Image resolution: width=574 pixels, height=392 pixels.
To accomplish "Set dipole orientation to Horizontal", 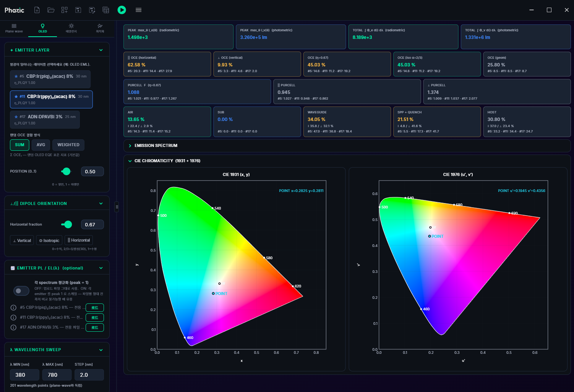I will pyautogui.click(x=79, y=240).
